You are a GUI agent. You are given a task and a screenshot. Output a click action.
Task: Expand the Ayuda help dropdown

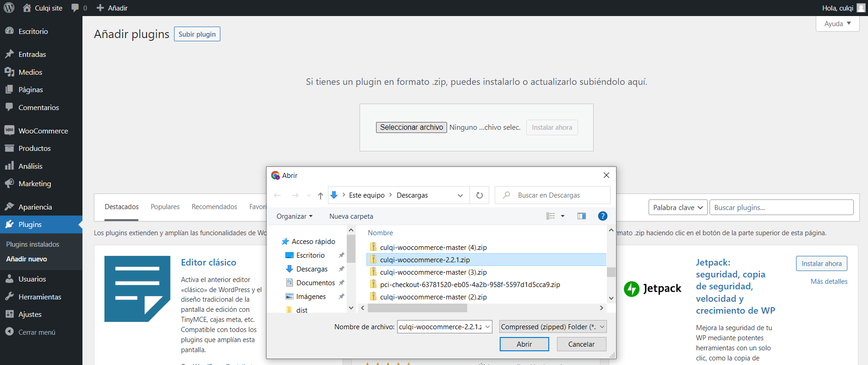tap(837, 24)
